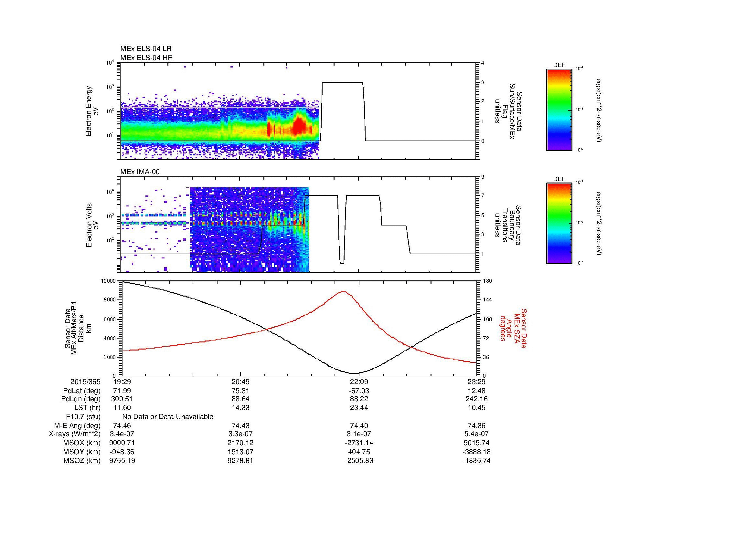Viewport: 756px width, 534px height.
Task: Click the PdLat value '-67.03'
Action: click(359, 391)
